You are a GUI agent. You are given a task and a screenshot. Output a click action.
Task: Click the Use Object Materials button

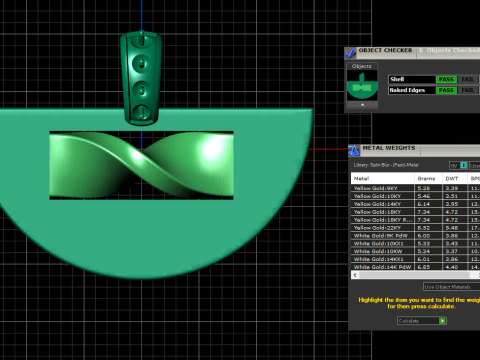click(x=452, y=287)
